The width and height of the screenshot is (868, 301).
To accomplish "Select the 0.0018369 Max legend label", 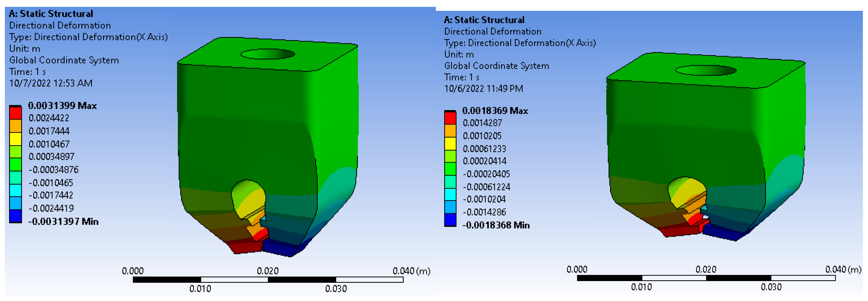I will (495, 110).
